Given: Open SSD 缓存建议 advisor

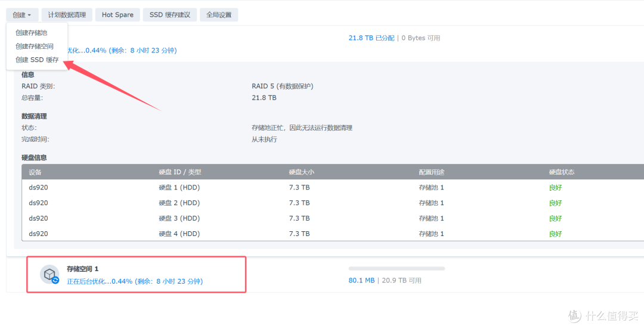Looking at the screenshot, I should click(170, 15).
